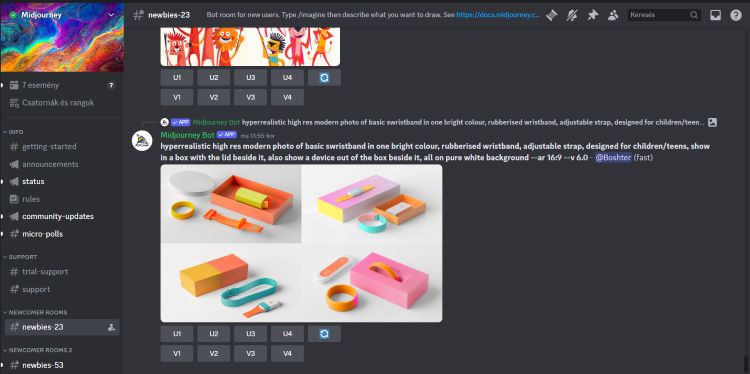Show the member list icon
This screenshot has height=374, width=750.
click(613, 15)
